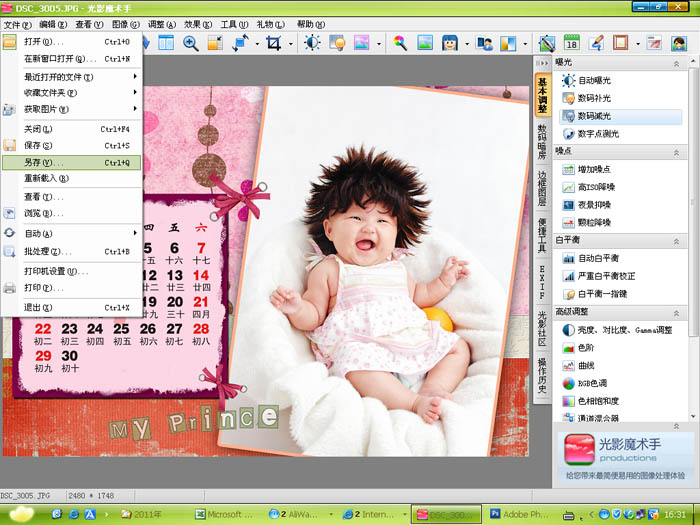The image size is (700, 525).
Task: Open the dropdown arrow next to crop icon
Action: pos(291,44)
